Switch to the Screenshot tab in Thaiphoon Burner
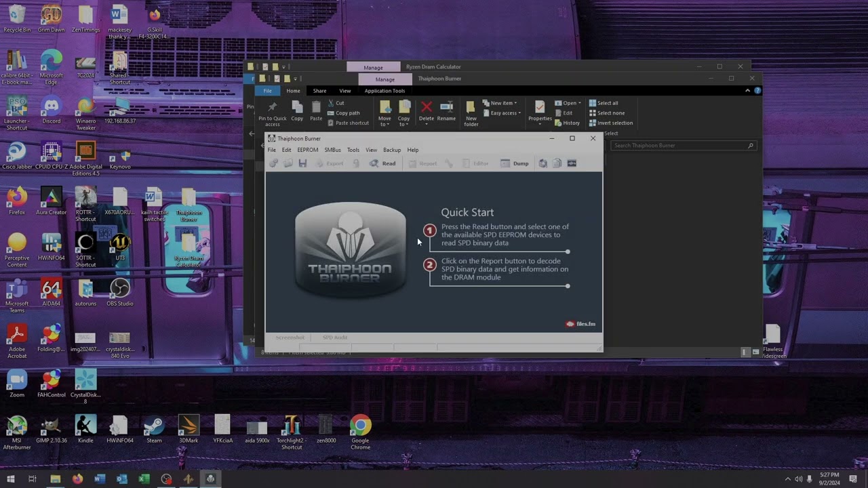 click(x=290, y=338)
